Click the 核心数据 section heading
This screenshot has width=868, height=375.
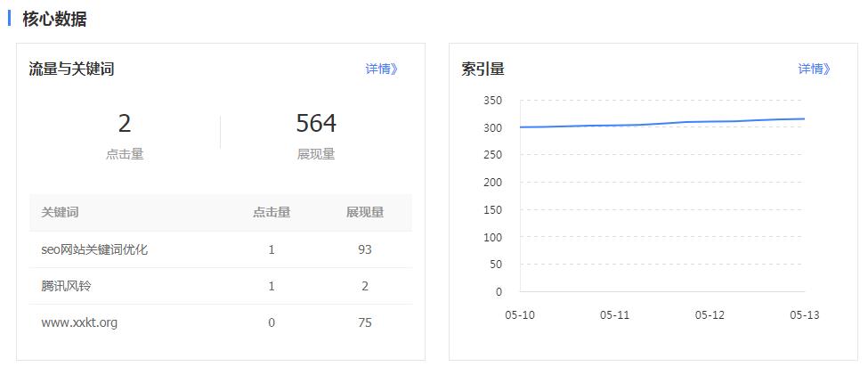tap(54, 19)
